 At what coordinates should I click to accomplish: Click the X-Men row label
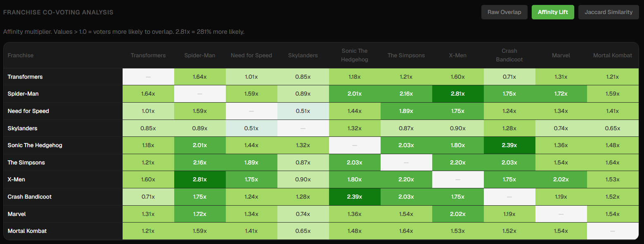click(x=17, y=180)
